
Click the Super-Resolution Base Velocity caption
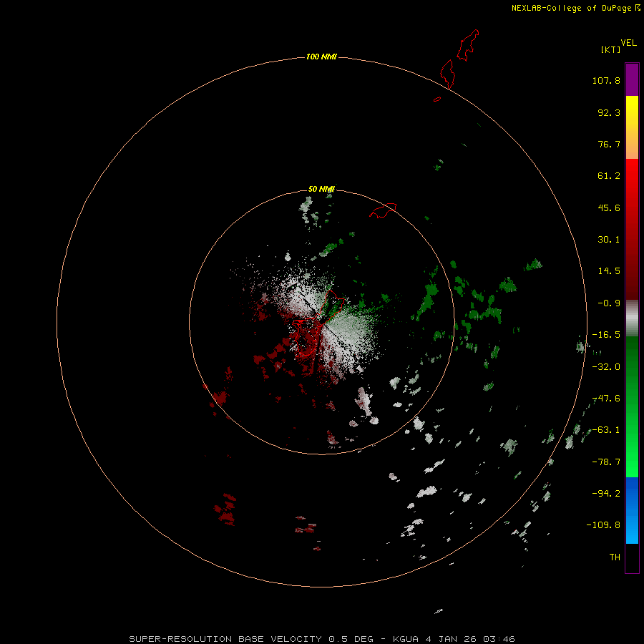pos(322,639)
